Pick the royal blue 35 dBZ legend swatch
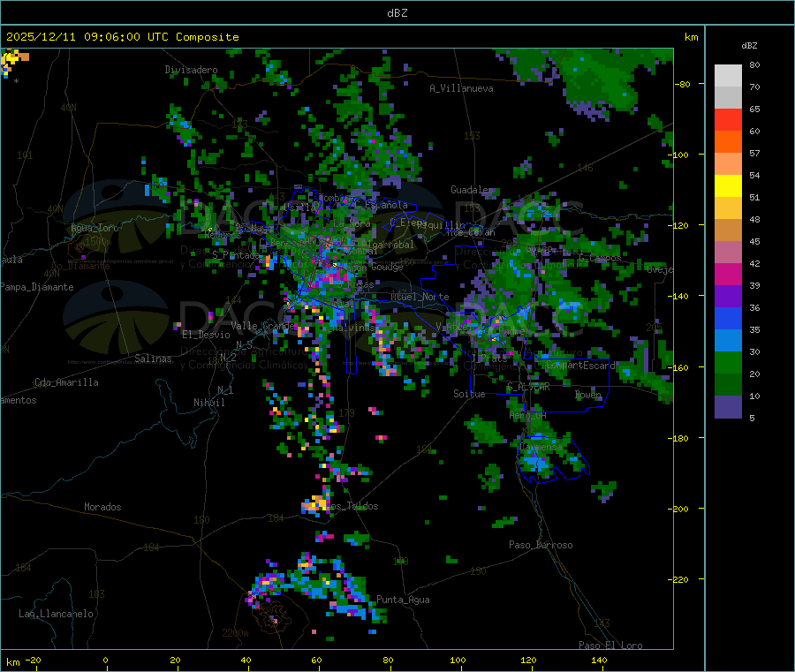The image size is (795, 672). coord(728,318)
